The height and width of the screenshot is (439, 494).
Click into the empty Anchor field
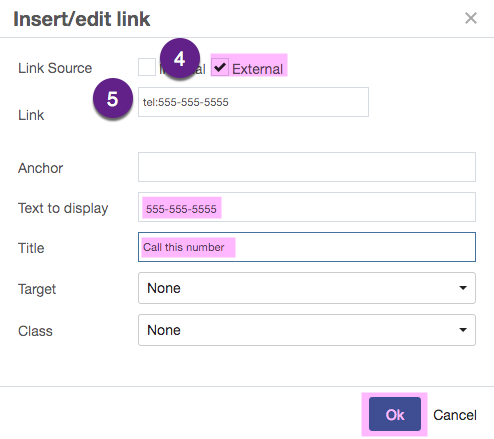(x=307, y=167)
